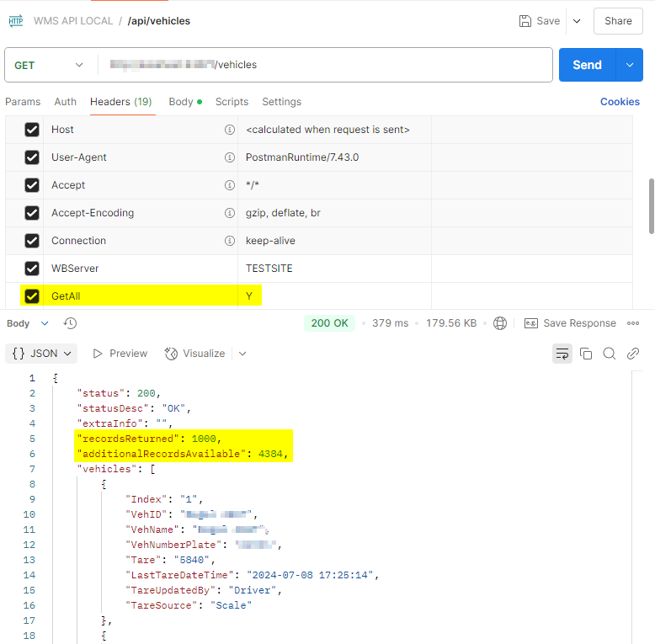This screenshot has width=655, height=644.
Task: Click the 200 OK status badge
Action: [x=329, y=323]
